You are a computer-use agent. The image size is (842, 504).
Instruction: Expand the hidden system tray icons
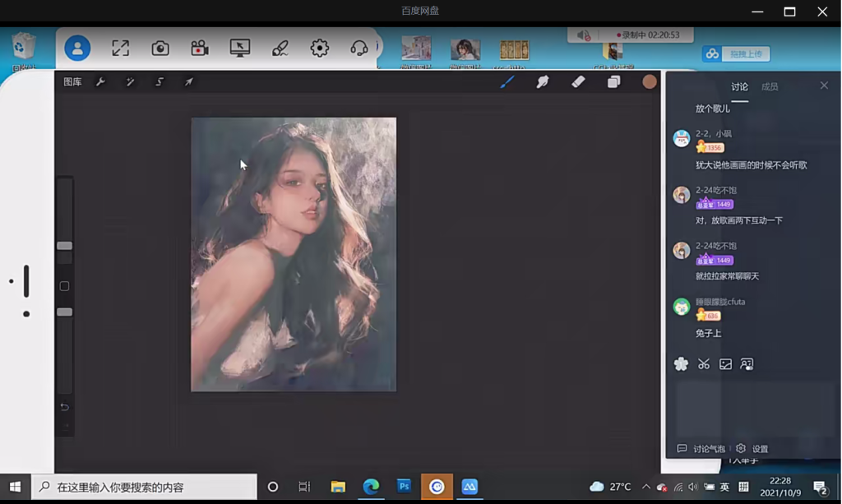pyautogui.click(x=645, y=487)
